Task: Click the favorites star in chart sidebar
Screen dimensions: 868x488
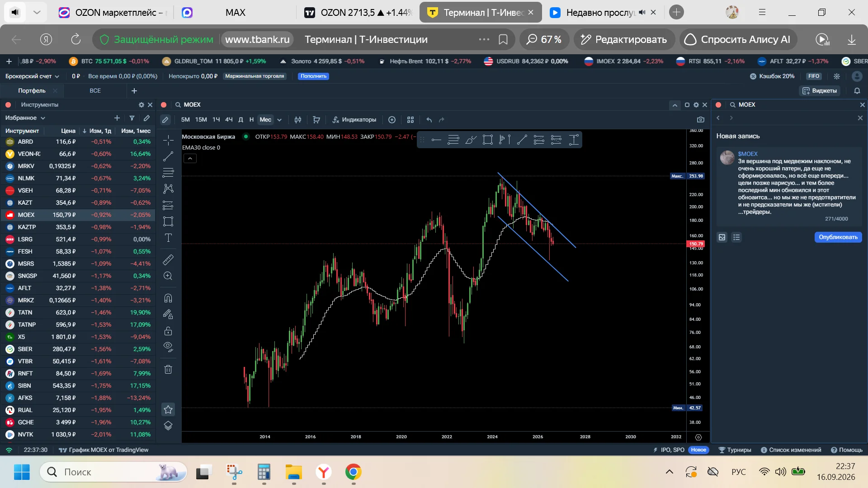Action: (168, 409)
